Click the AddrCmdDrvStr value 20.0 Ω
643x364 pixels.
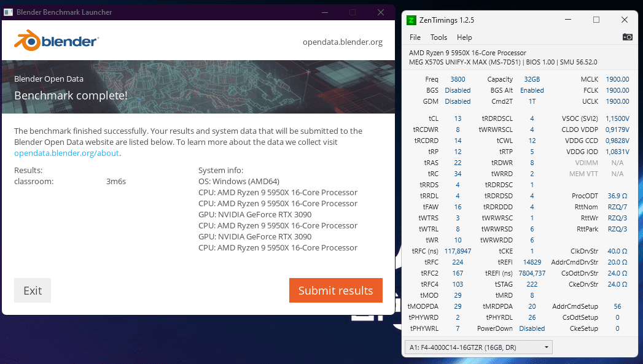pyautogui.click(x=617, y=262)
